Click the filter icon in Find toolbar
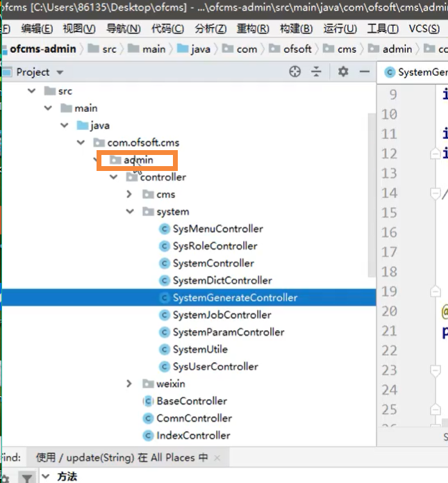Viewport: 448px width, 483px height. (x=27, y=478)
